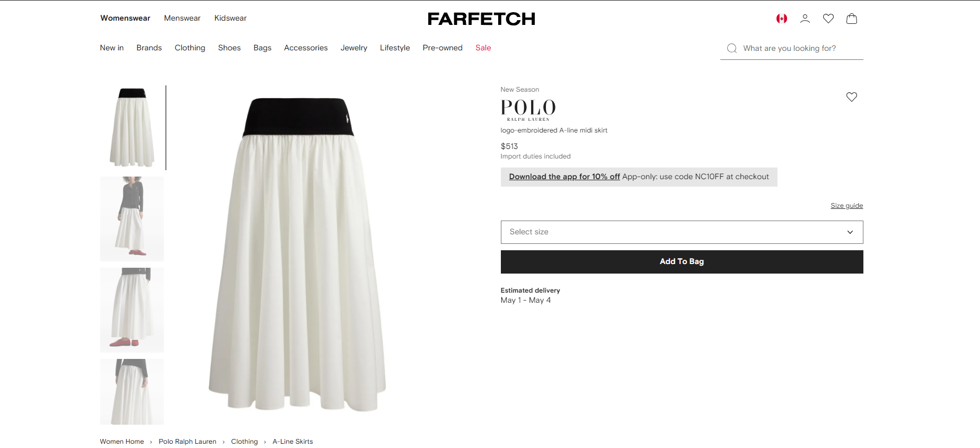
Task: Select the second model photo thumbnail
Action: point(132,219)
